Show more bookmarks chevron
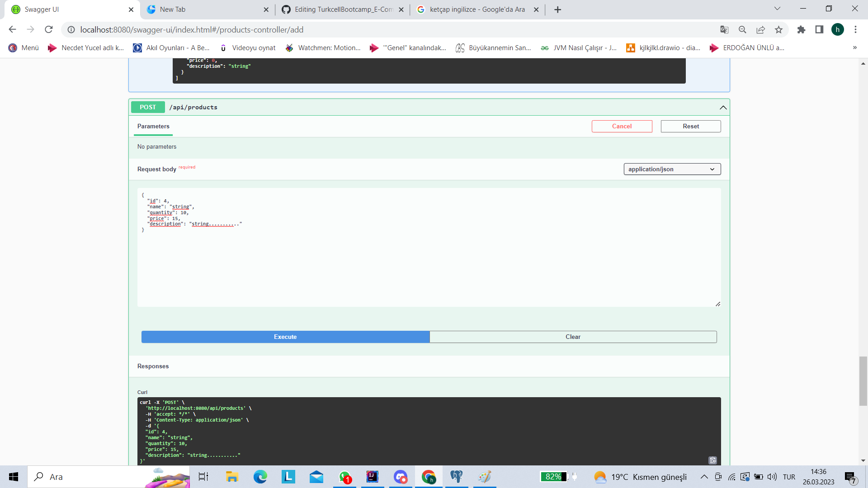 [x=855, y=47]
